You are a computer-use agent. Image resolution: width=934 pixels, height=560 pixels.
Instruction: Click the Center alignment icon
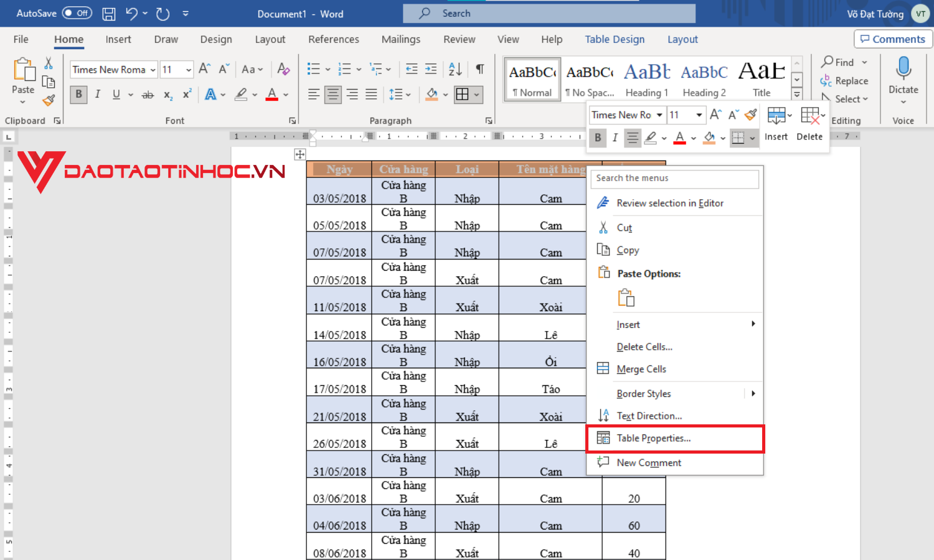[333, 94]
